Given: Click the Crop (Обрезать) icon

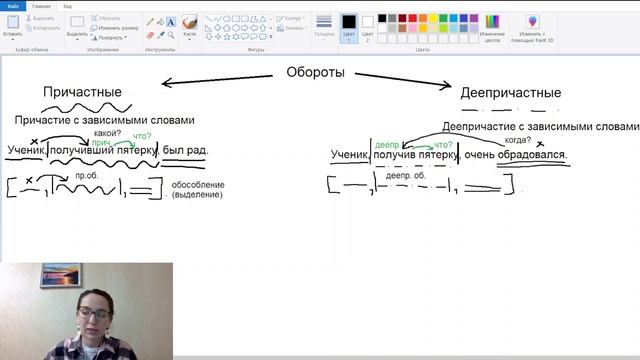Looking at the screenshot, I should pyautogui.click(x=94, y=18).
